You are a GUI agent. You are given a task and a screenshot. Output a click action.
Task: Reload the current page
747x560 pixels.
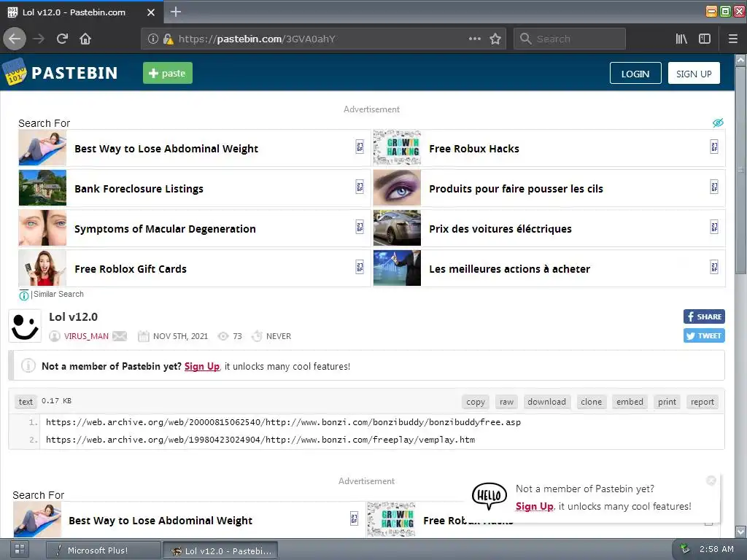coord(62,39)
